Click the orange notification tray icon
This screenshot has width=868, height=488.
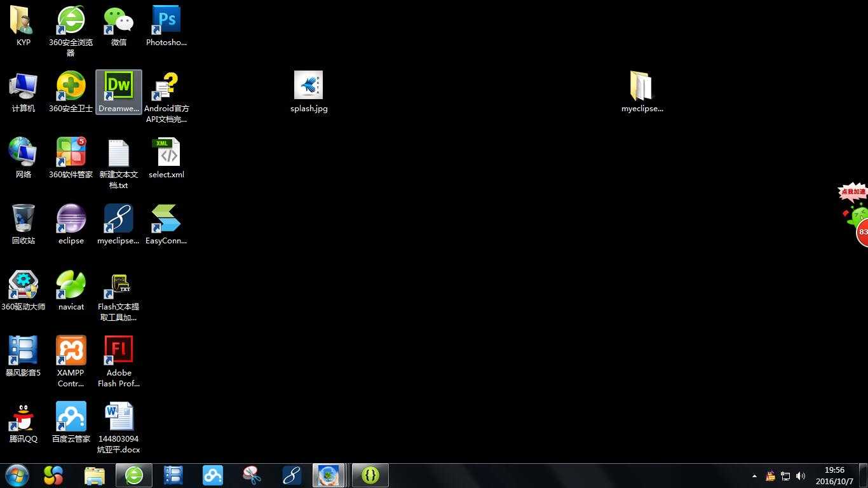(770, 476)
